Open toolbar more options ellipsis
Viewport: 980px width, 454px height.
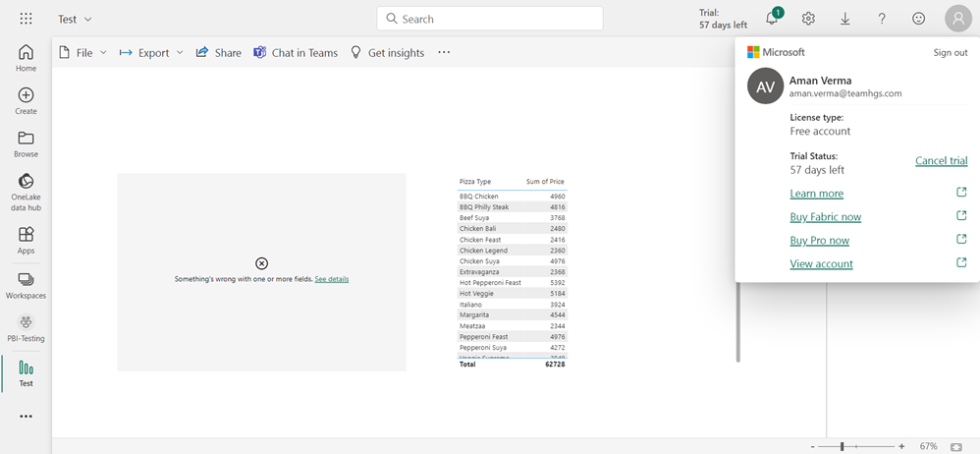pyautogui.click(x=444, y=52)
